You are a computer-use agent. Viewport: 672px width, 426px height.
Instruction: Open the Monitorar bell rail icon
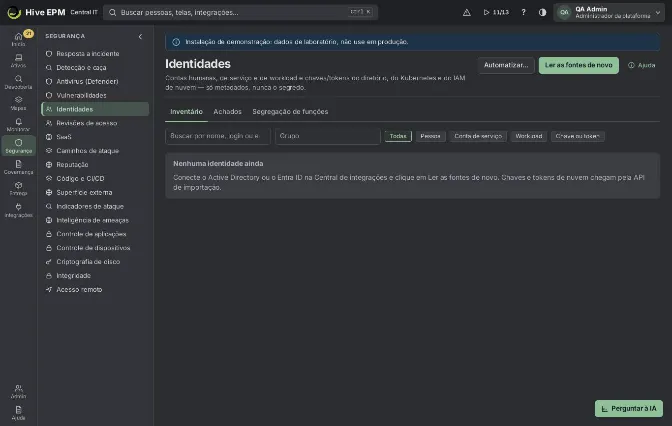pyautogui.click(x=18, y=125)
